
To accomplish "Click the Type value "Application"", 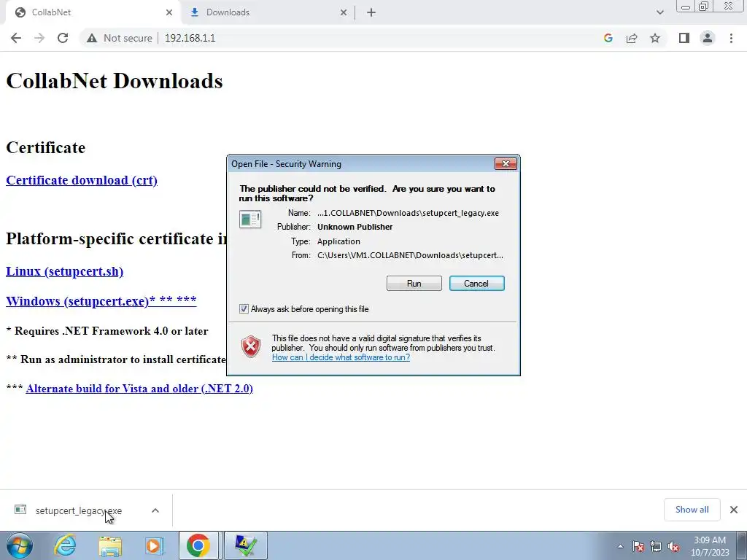I will tap(338, 241).
